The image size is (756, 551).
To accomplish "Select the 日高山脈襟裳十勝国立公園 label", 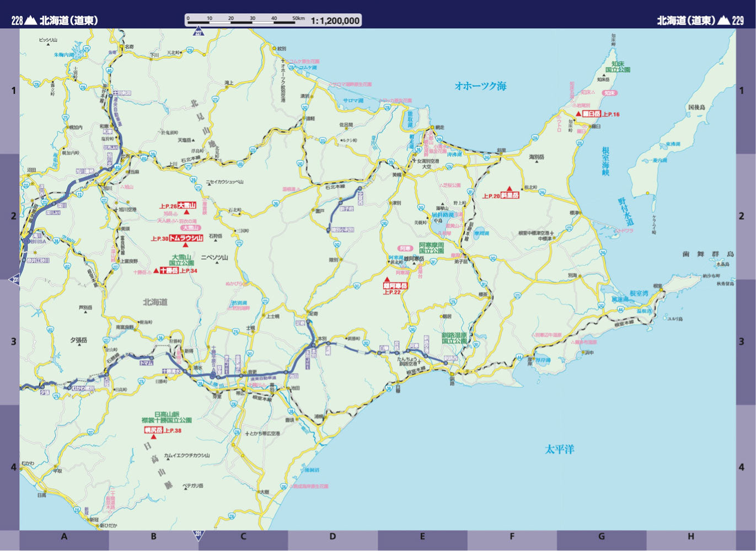I will (x=167, y=417).
